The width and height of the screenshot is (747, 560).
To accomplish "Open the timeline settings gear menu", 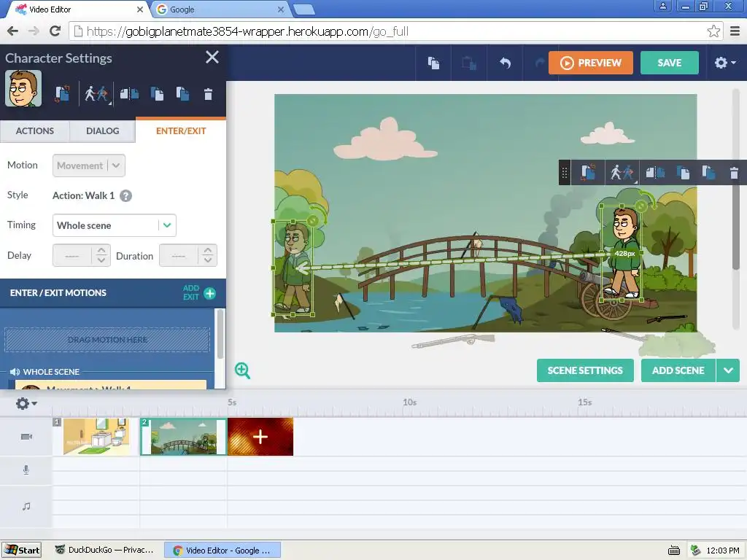I will point(26,403).
